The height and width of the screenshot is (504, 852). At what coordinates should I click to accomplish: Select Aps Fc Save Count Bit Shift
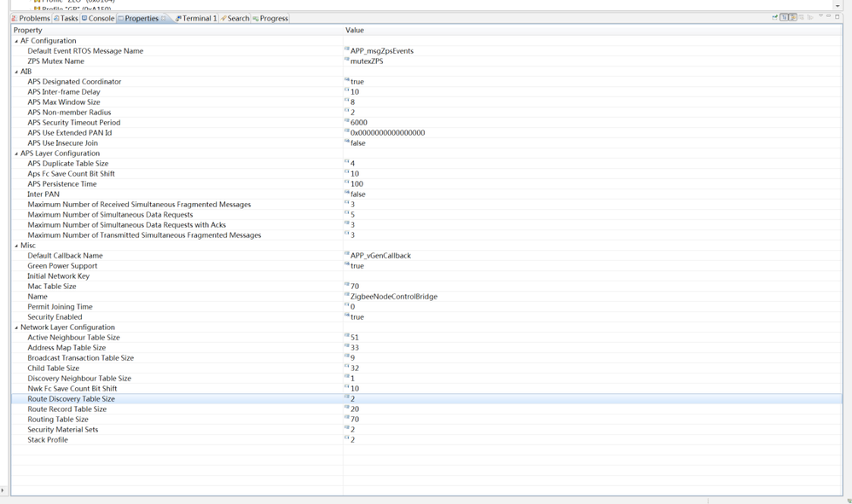[x=71, y=174]
